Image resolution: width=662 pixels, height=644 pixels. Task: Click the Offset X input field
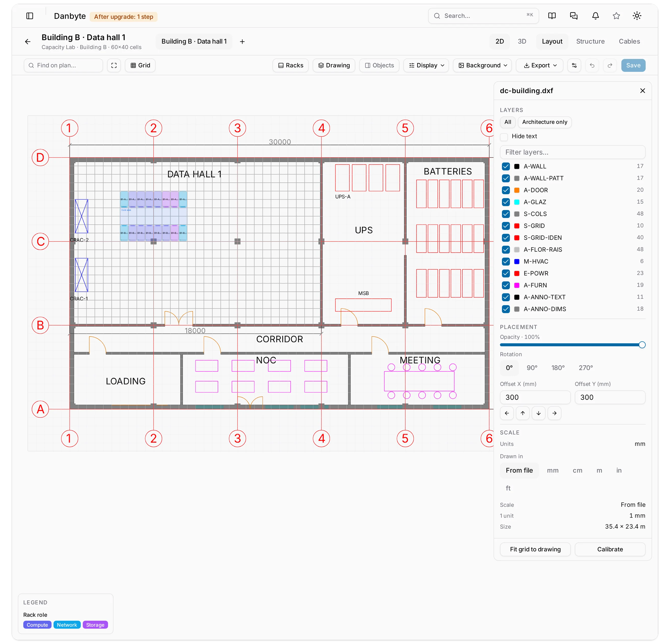(x=535, y=397)
